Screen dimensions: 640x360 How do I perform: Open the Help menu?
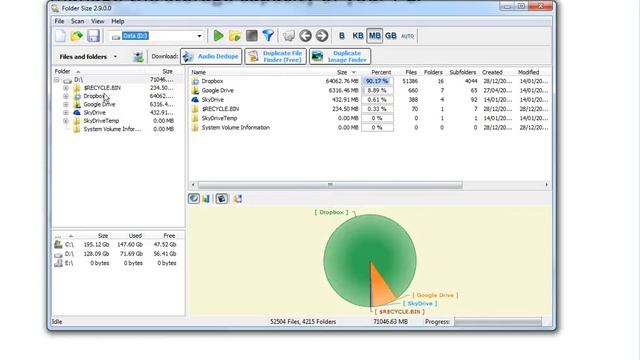point(118,21)
